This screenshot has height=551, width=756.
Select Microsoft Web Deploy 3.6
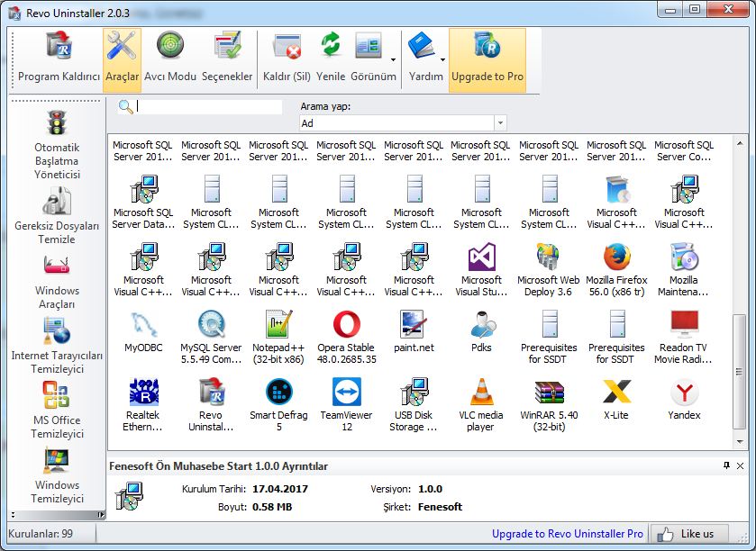548,269
